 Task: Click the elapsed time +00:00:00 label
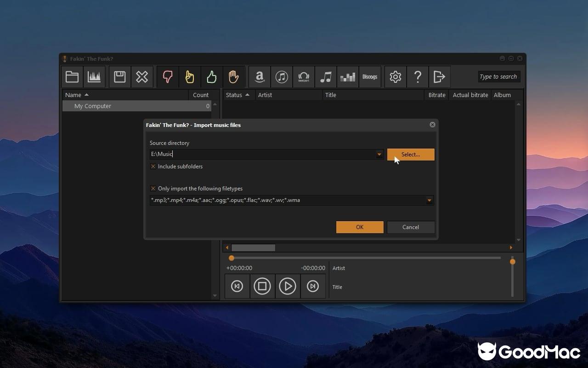click(x=239, y=268)
